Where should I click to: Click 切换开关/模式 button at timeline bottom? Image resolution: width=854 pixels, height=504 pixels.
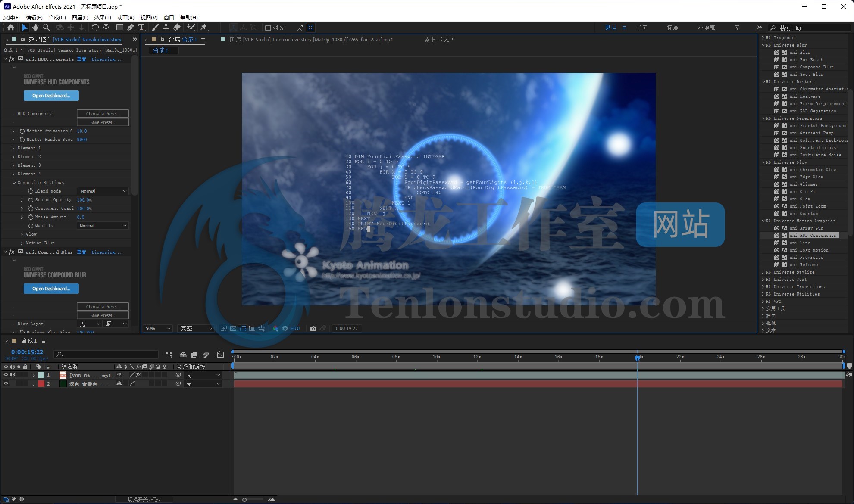tap(144, 499)
